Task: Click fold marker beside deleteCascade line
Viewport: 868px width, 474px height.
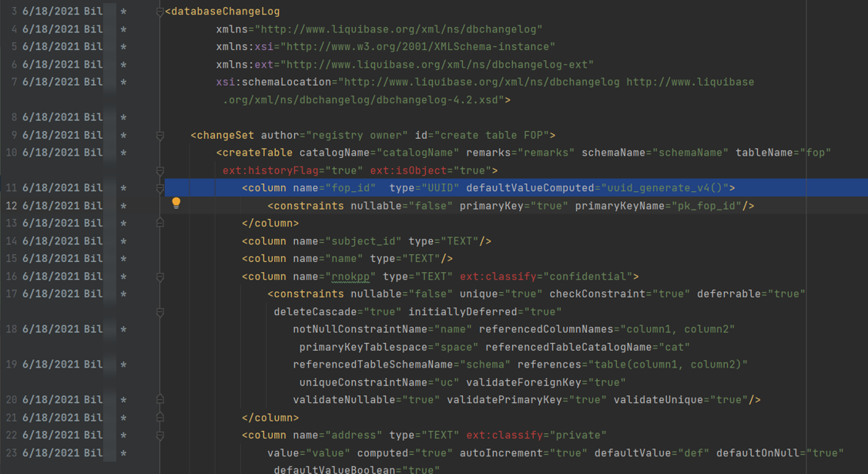Action: click(160, 312)
